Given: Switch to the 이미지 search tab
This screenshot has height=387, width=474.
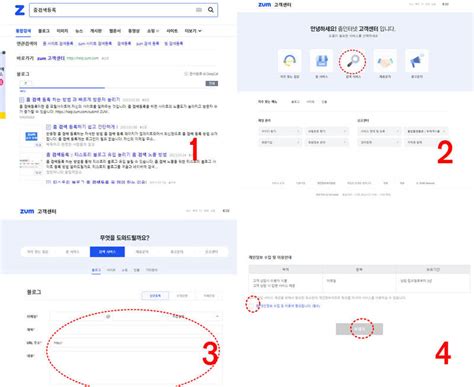Looking at the screenshot, I should click(x=62, y=31).
